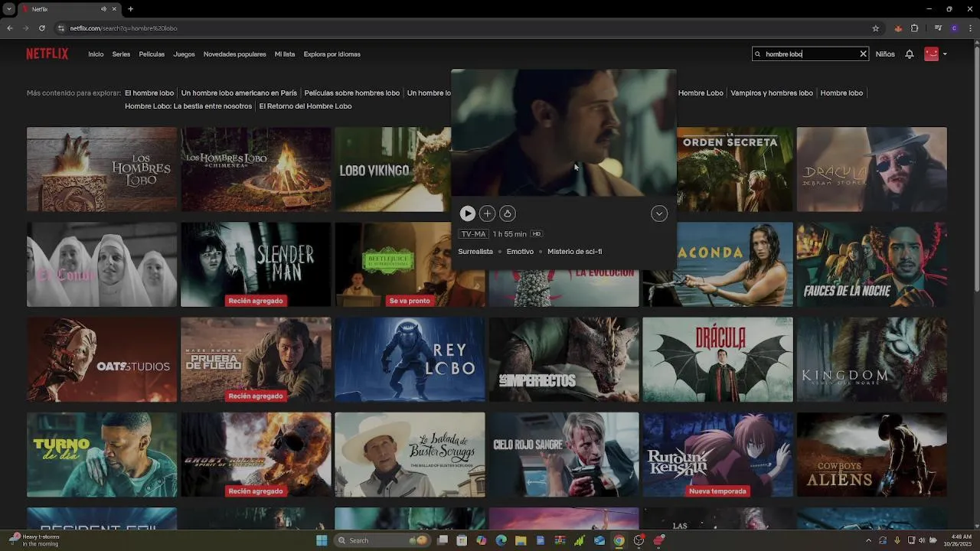
Task: Expand the profile dropdown caret
Action: (x=945, y=54)
